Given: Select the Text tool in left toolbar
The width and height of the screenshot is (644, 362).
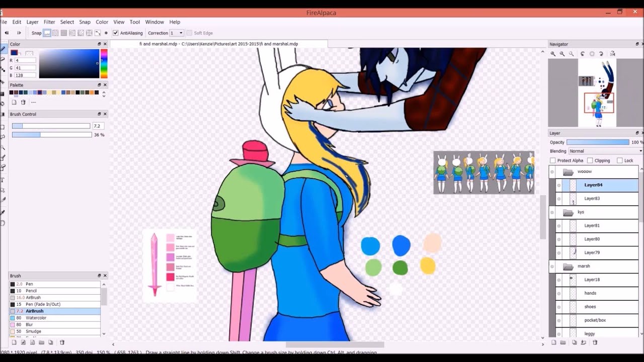Looking at the screenshot, I should click(x=3, y=179).
